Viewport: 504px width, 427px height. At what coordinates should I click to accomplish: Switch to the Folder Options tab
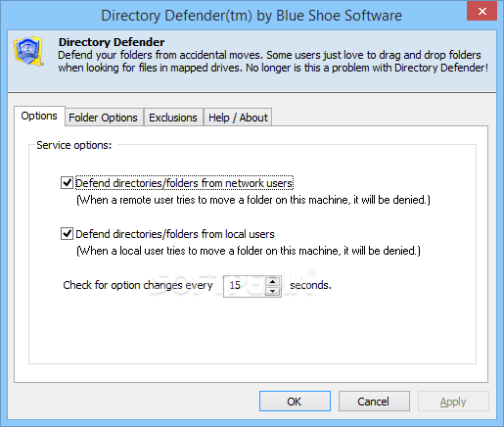(103, 118)
